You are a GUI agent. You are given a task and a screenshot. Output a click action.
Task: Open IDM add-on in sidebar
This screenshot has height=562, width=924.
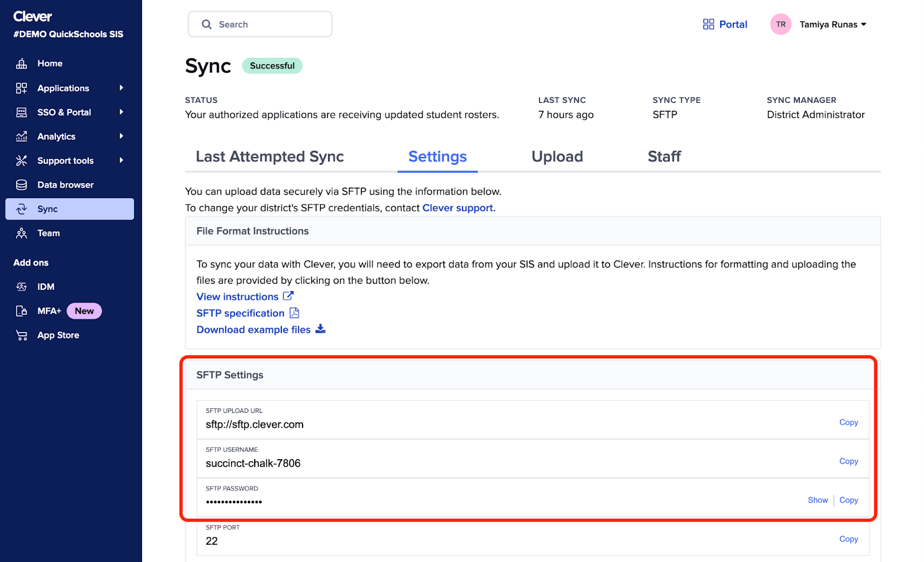[x=46, y=286]
